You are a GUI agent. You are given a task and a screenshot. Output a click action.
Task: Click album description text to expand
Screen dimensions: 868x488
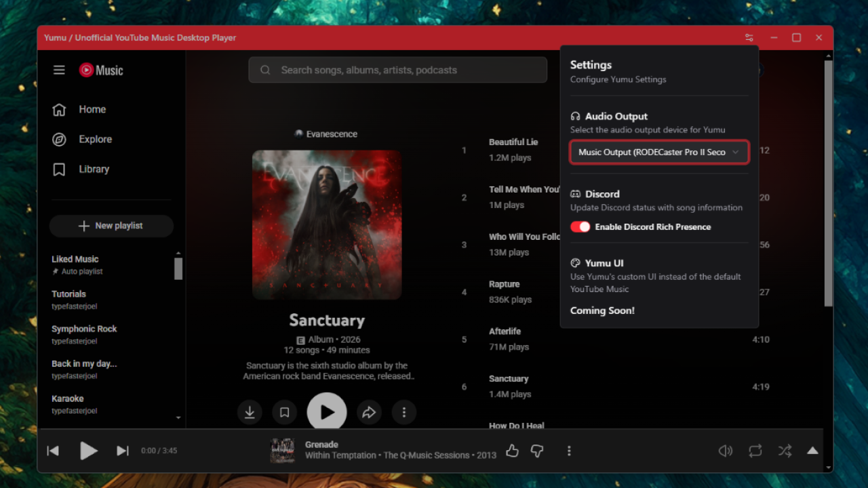point(329,371)
